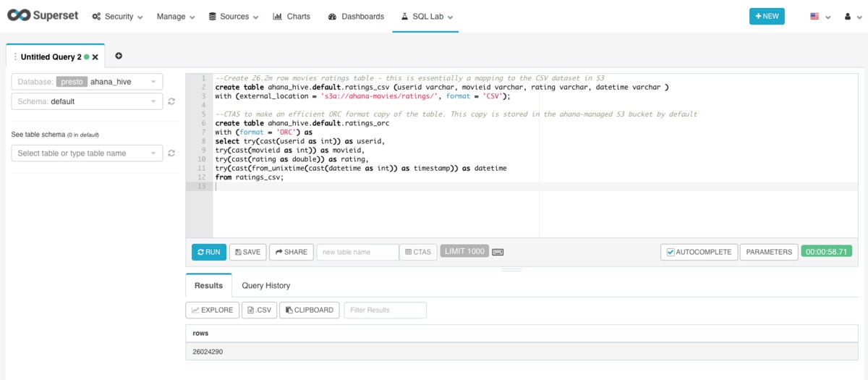Click the 'from ratings_csv;' line in editor
Image resolution: width=868 pixels, height=380 pixels.
click(250, 177)
